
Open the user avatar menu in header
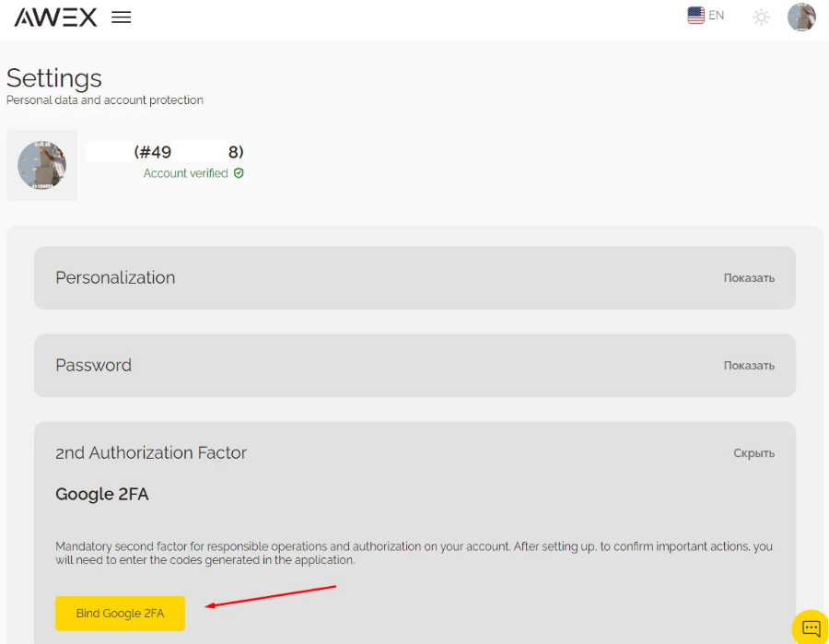click(801, 18)
